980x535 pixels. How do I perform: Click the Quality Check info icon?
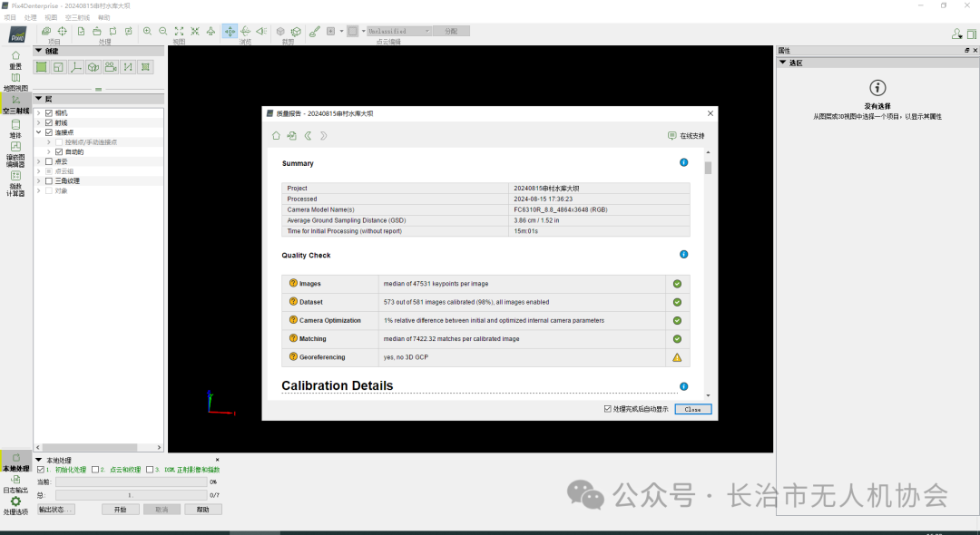click(x=684, y=254)
